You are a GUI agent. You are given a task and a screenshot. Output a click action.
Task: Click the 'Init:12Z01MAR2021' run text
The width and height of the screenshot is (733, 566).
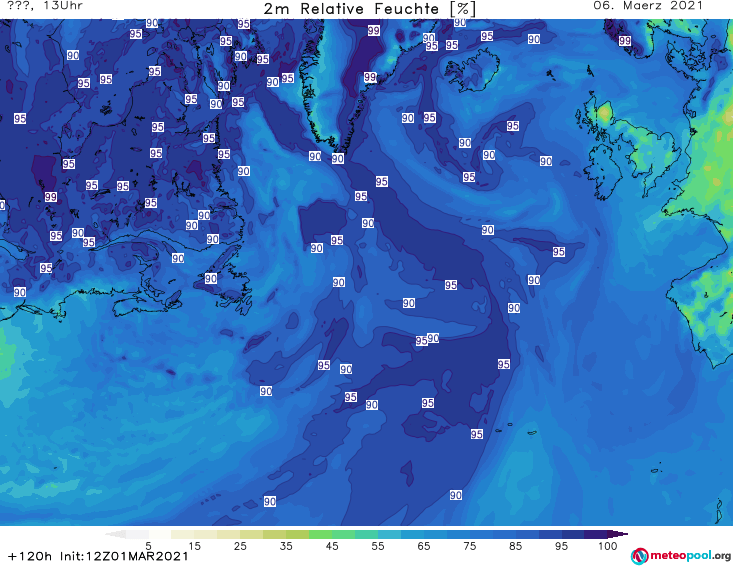pos(124,556)
